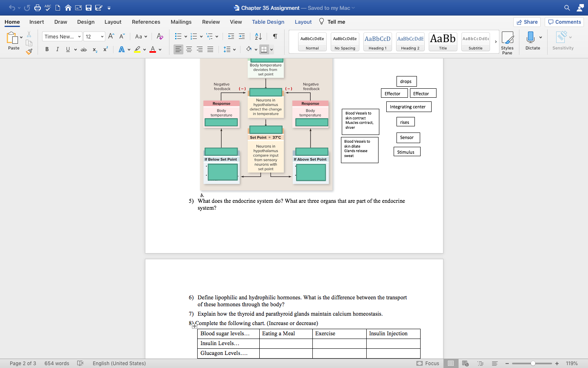Select the Format Painter tool

[29, 52]
